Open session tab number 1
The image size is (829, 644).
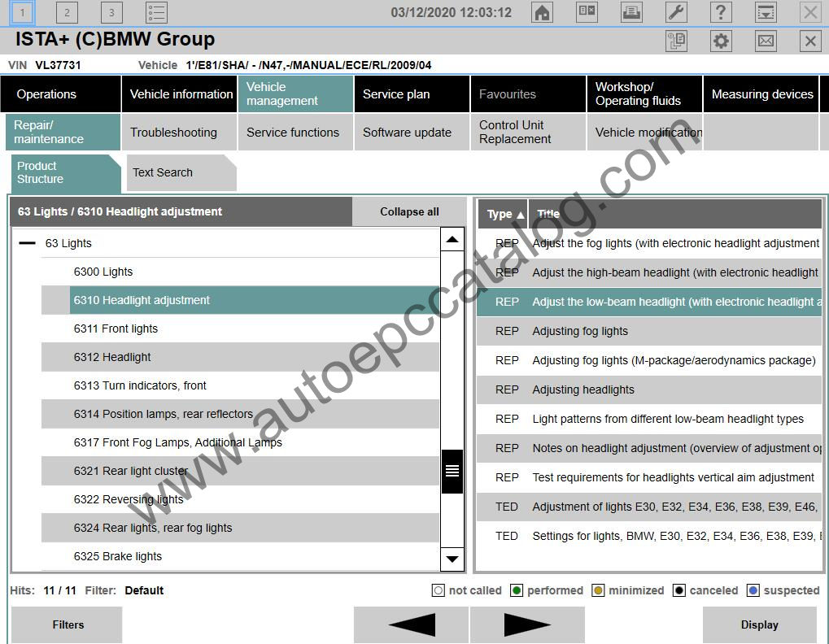pos(22,12)
